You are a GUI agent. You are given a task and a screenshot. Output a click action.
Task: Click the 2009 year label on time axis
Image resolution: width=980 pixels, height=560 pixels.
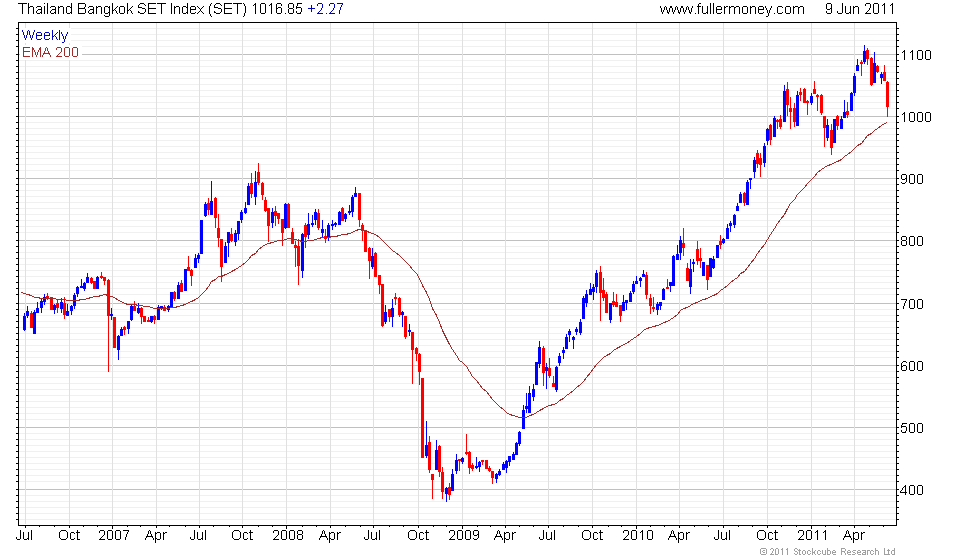point(464,536)
